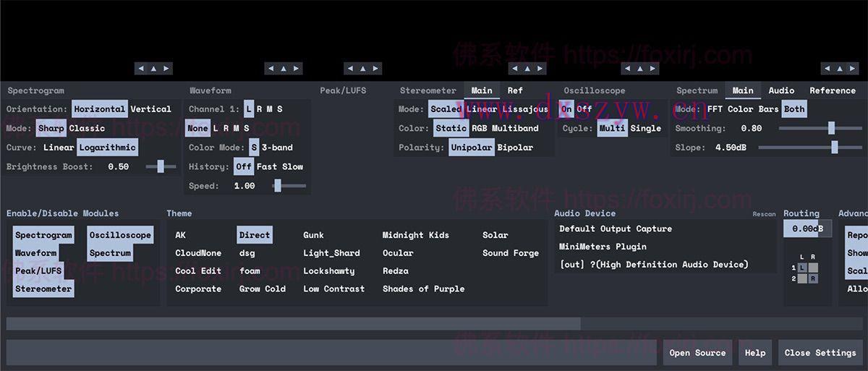Image resolution: width=868 pixels, height=371 pixels.
Task: Choose the Midnight Kids theme
Action: (x=416, y=235)
